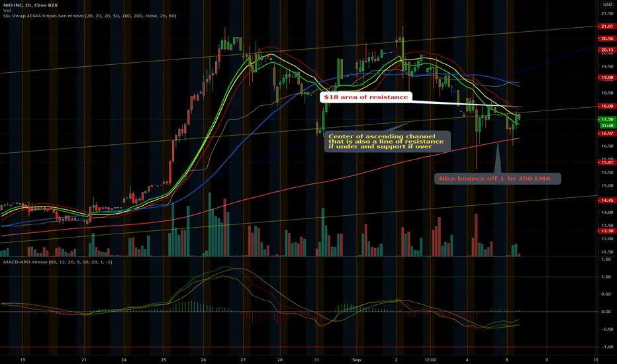Click the 12:00 label on the time axis

pos(430,359)
